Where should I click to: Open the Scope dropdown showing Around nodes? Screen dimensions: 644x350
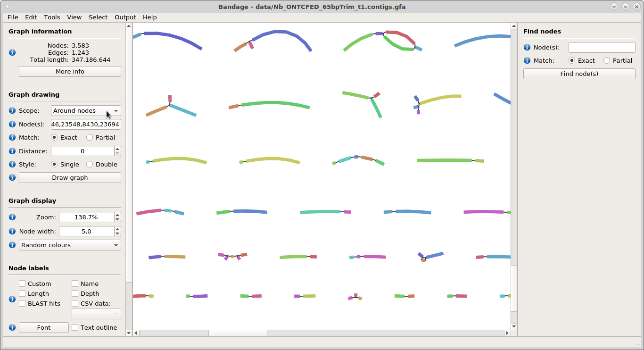tap(86, 110)
